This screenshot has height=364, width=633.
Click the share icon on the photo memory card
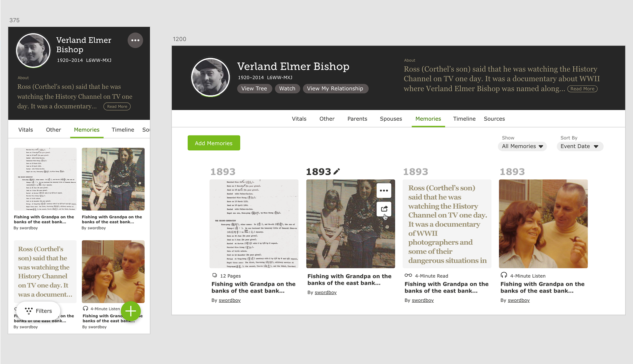384,209
